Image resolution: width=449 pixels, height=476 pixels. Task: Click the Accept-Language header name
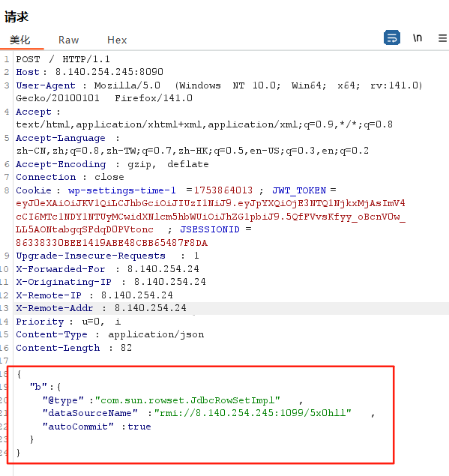point(61,138)
